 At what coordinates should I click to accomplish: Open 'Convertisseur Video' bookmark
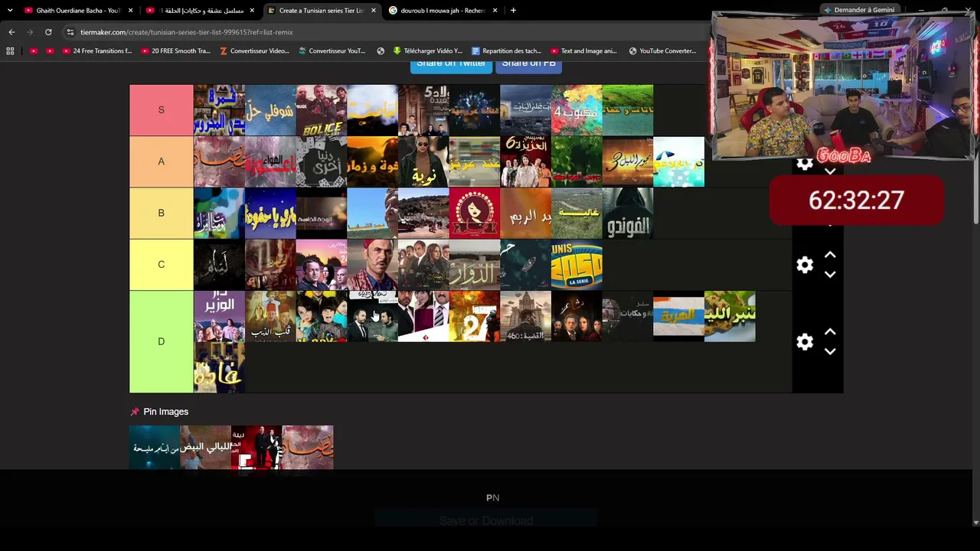point(254,51)
